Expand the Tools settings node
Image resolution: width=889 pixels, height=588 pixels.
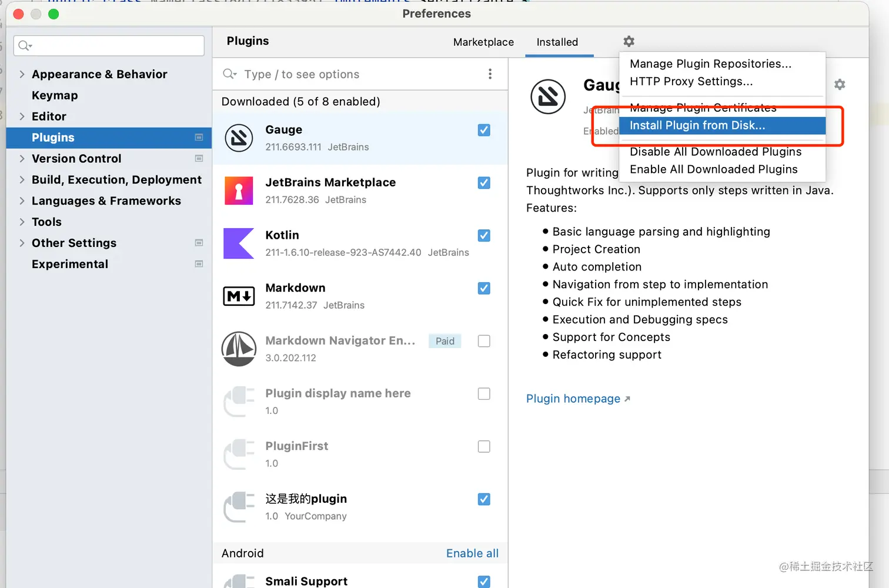[22, 222]
